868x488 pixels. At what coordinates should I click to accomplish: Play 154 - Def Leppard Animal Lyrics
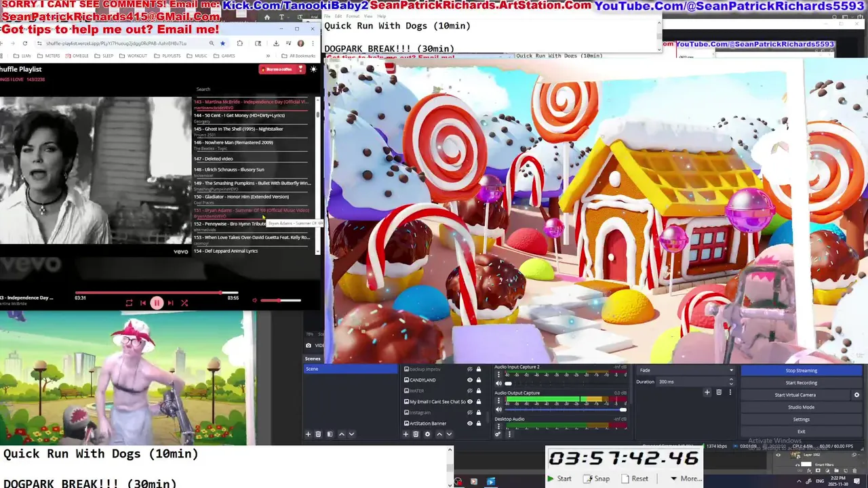pos(252,251)
